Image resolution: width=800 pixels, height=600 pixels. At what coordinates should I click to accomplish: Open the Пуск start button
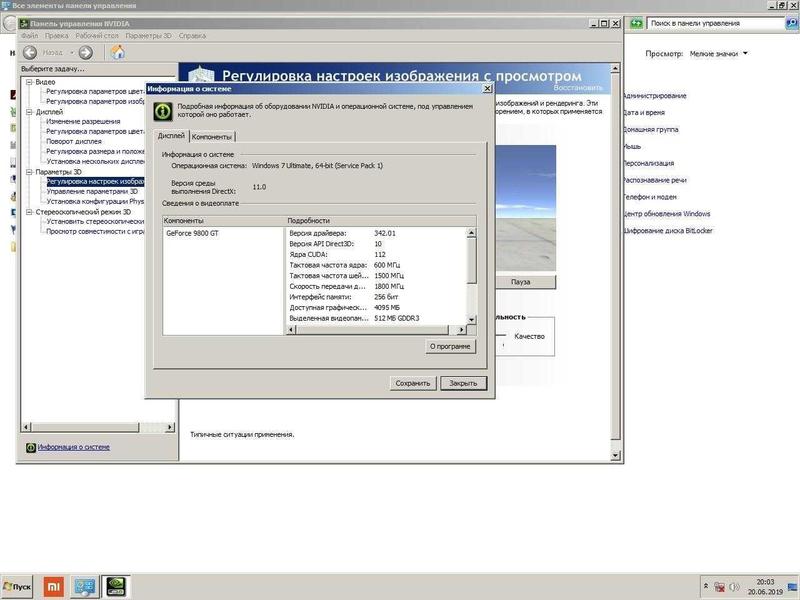(x=17, y=585)
